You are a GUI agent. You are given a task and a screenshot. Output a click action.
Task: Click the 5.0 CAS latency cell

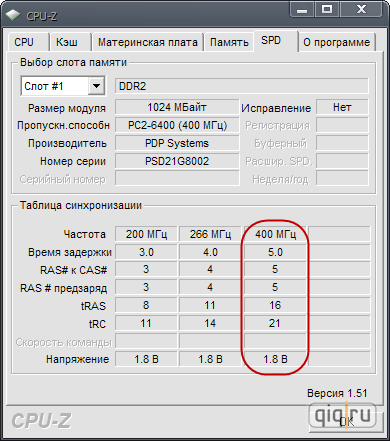point(275,252)
